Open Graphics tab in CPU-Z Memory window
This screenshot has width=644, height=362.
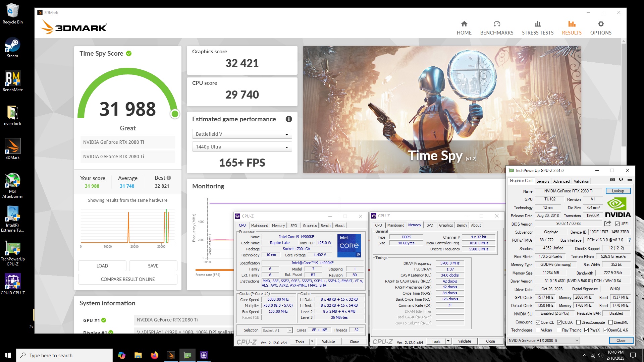point(446,225)
